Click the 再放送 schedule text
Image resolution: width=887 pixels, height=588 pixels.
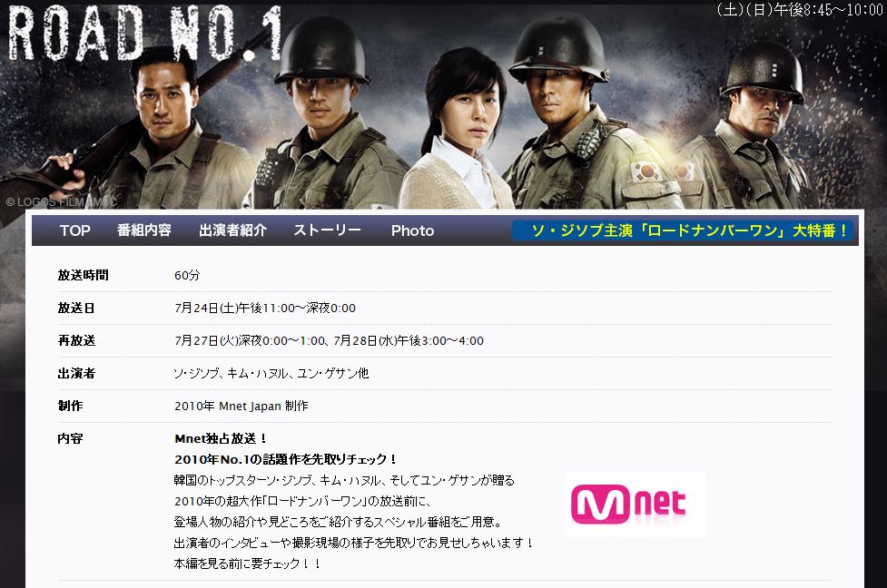coord(329,341)
